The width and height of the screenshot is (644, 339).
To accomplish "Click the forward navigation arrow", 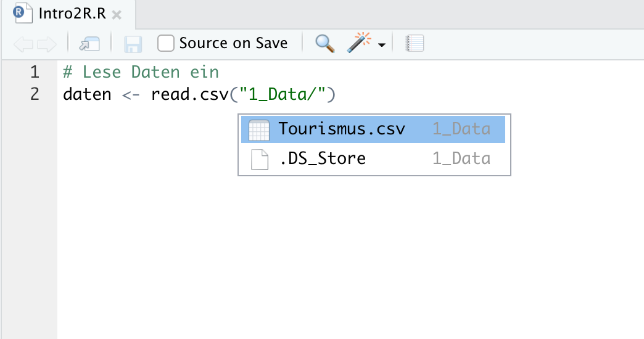I will point(47,44).
